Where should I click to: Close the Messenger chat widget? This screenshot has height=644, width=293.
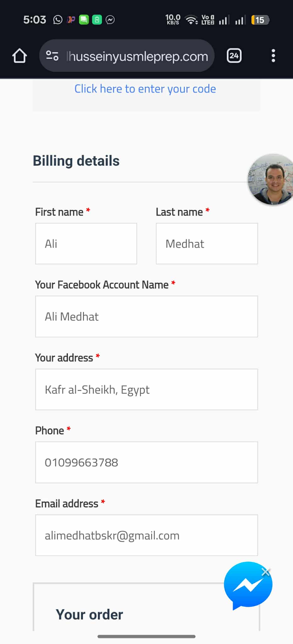[x=266, y=572]
